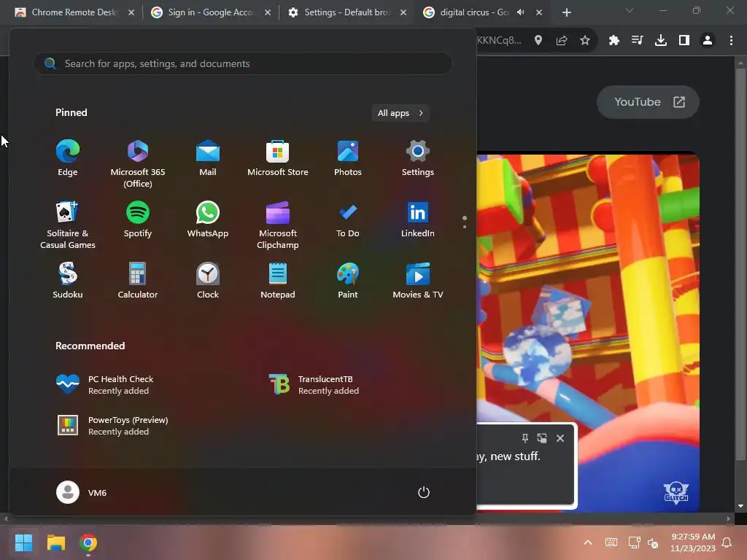Close the Sign in - Google tab
Image resolution: width=747 pixels, height=560 pixels.
coord(268,12)
